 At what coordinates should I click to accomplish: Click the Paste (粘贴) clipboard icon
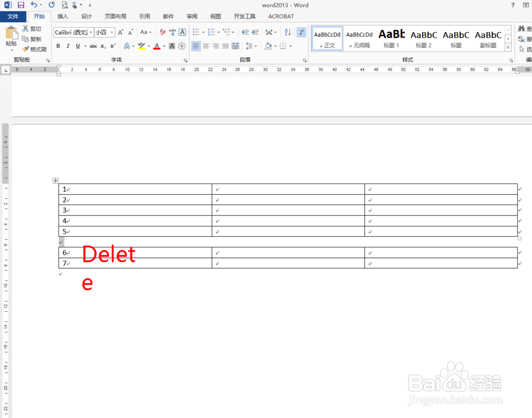(11, 34)
